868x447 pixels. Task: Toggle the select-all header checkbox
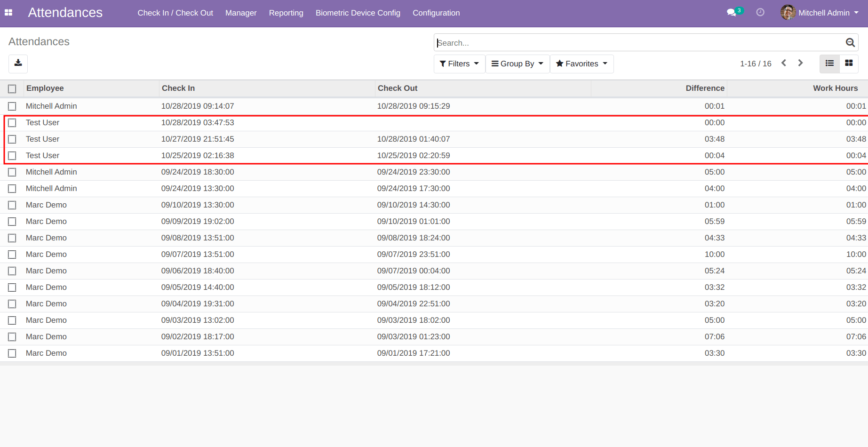[x=12, y=88]
